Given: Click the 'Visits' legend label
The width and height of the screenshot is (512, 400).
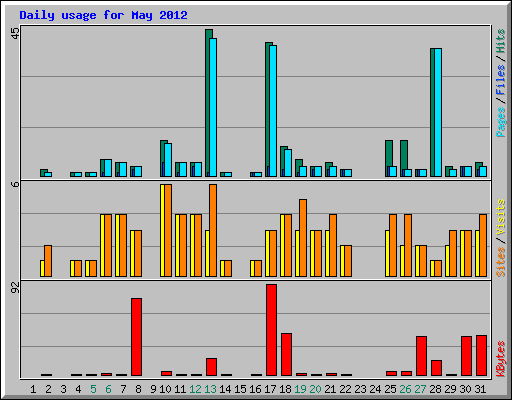Looking at the screenshot, I should pos(500,217).
